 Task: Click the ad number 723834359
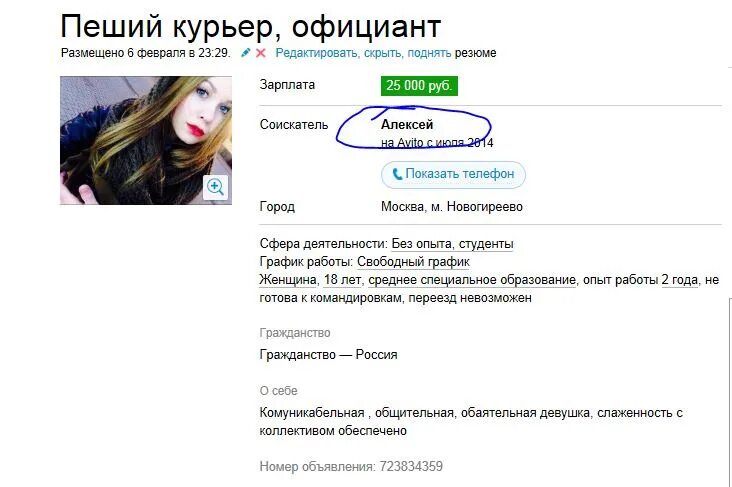(411, 466)
